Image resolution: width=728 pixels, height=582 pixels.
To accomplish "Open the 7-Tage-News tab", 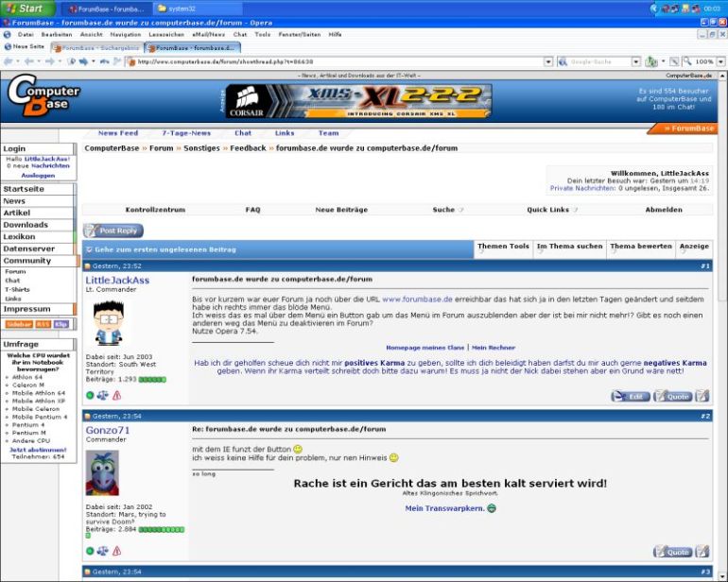I will (186, 133).
